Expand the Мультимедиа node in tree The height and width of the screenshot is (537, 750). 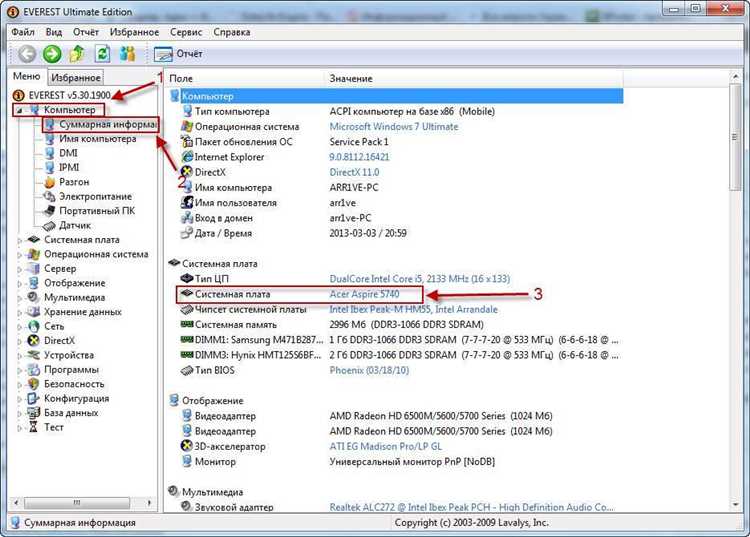(20, 297)
